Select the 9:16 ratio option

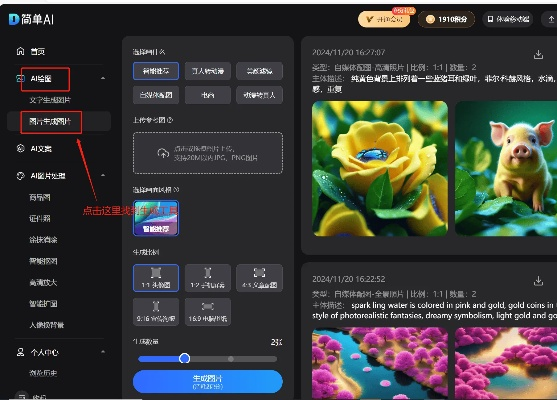(156, 312)
